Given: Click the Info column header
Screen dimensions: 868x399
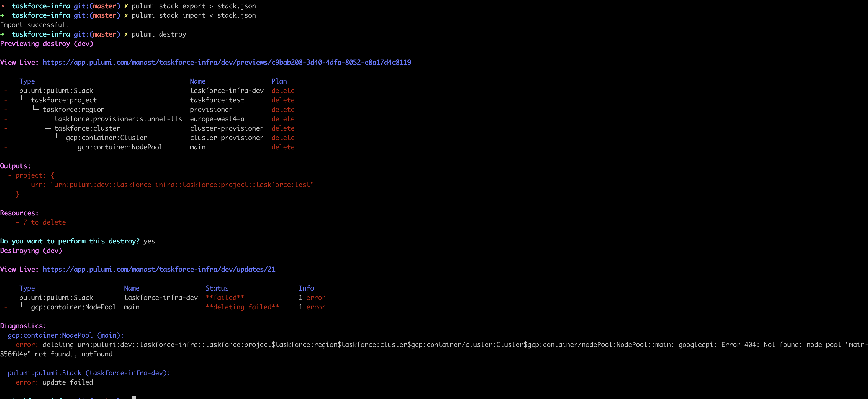Looking at the screenshot, I should 306,288.
